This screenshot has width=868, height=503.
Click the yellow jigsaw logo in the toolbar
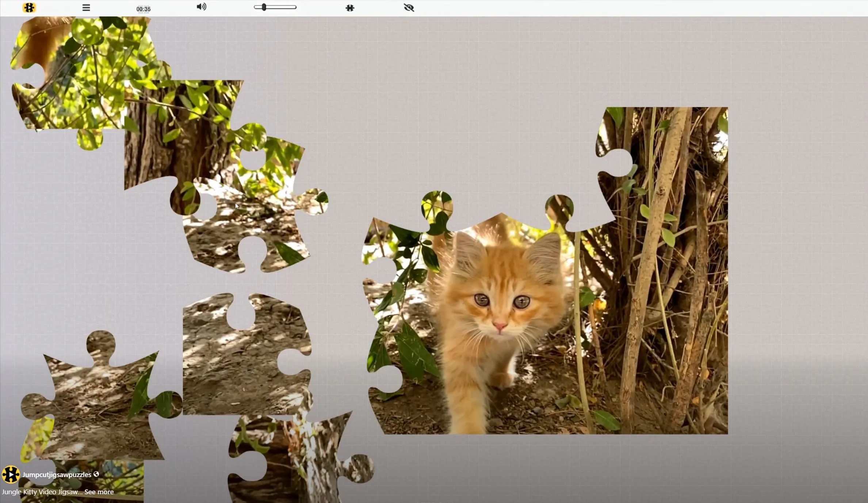tap(29, 8)
